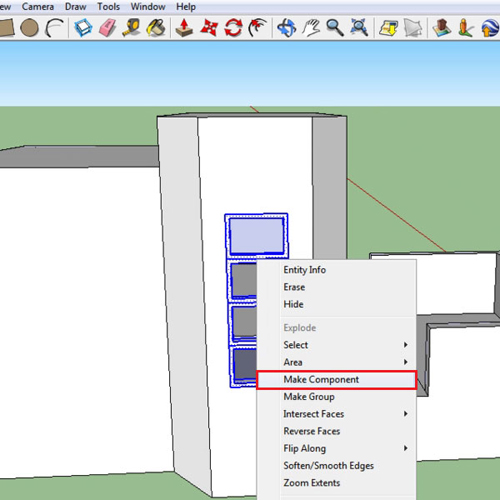Screen dimensions: 500x500
Task: Select the Rotate tool
Action: (233, 28)
